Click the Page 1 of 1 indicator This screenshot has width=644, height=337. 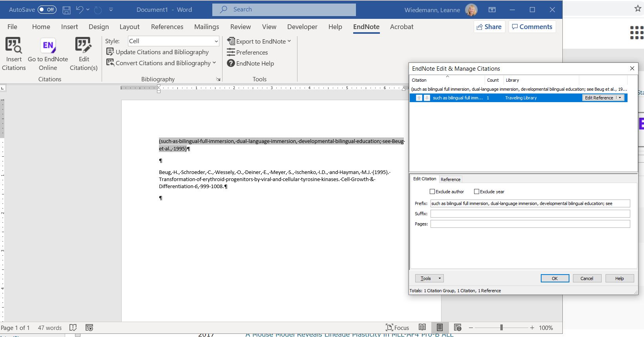pyautogui.click(x=15, y=328)
